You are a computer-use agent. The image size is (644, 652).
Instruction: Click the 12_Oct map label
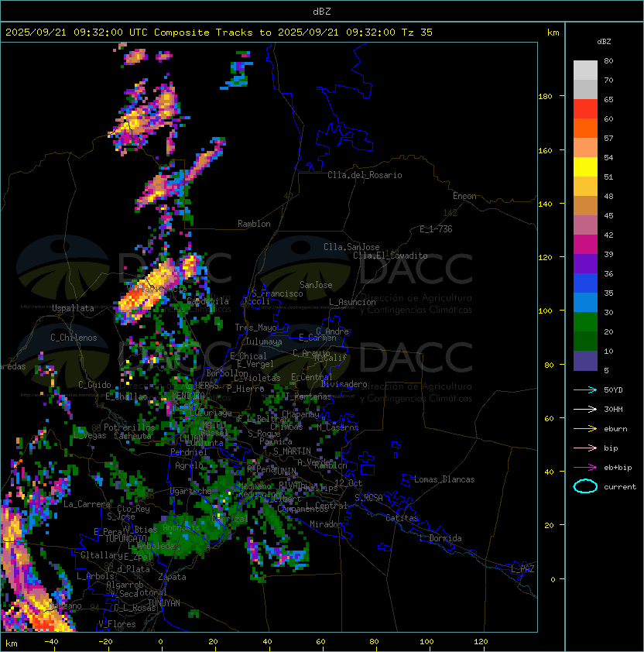click(x=348, y=483)
